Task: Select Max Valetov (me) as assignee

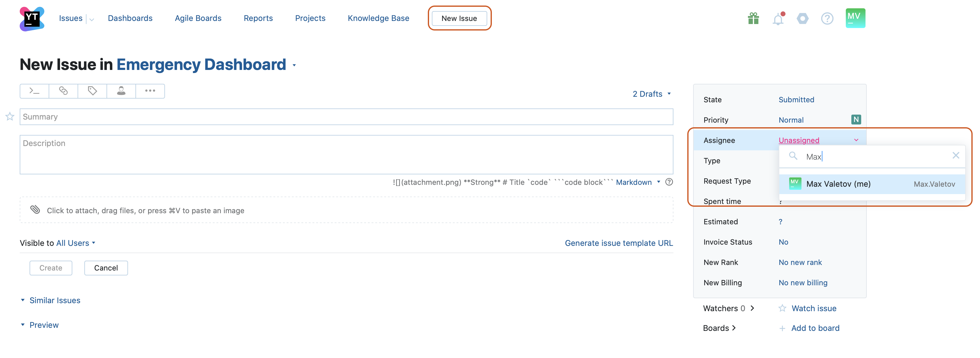Action: [x=872, y=184]
